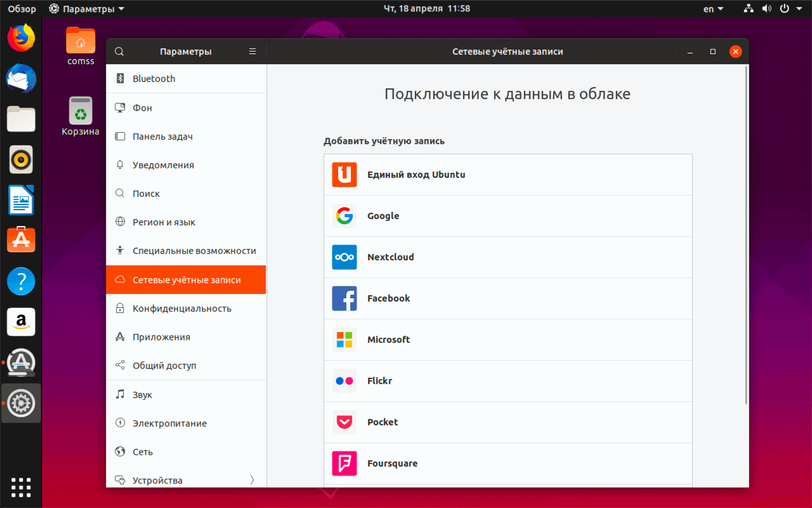This screenshot has width=812, height=508.
Task: Add a Flickr account
Action: point(508,381)
